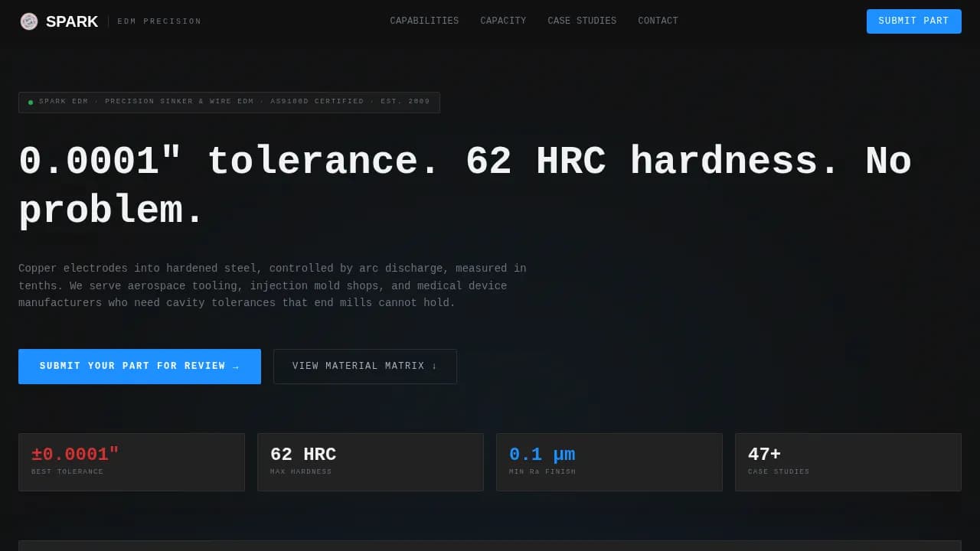Select the 47+ Case Studies stat card
980x551 pixels.
point(848,462)
